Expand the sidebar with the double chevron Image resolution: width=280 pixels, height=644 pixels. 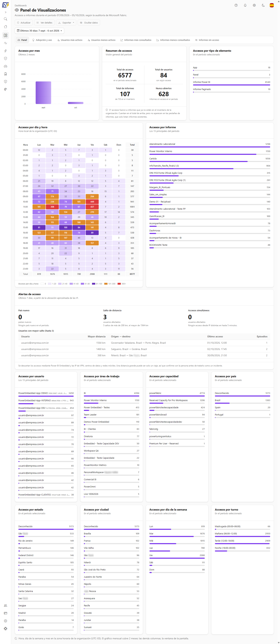click(x=5, y=12)
